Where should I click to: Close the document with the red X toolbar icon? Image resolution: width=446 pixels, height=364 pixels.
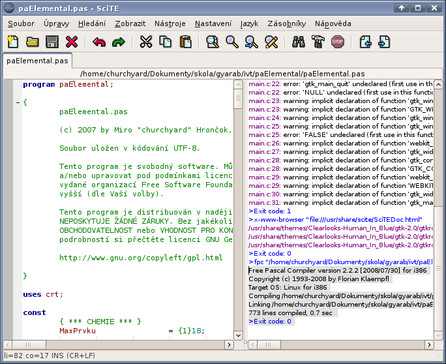pos(72,42)
